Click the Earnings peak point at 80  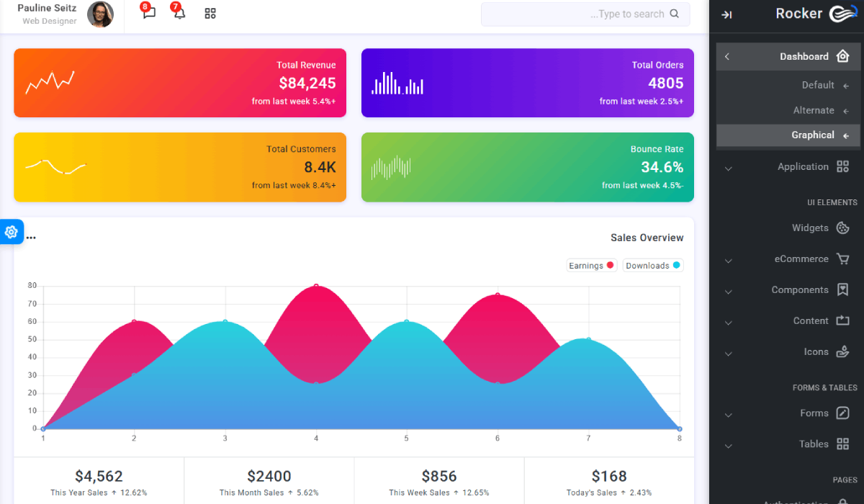click(316, 286)
